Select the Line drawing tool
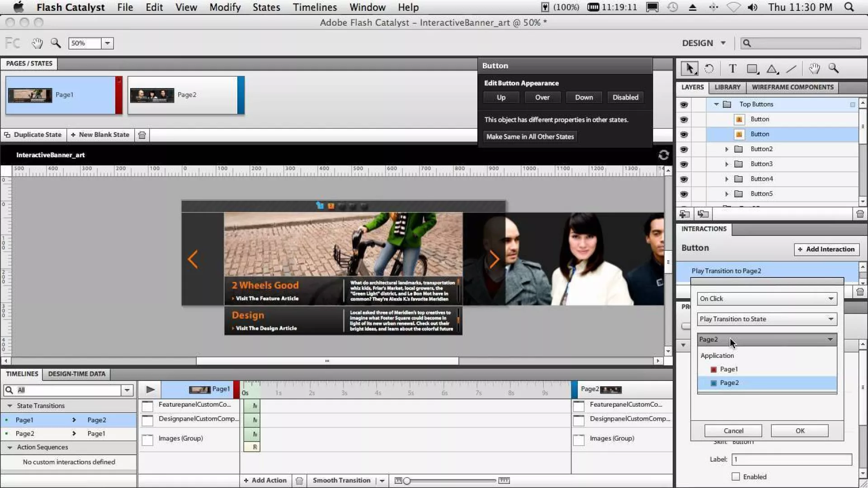 [791, 69]
